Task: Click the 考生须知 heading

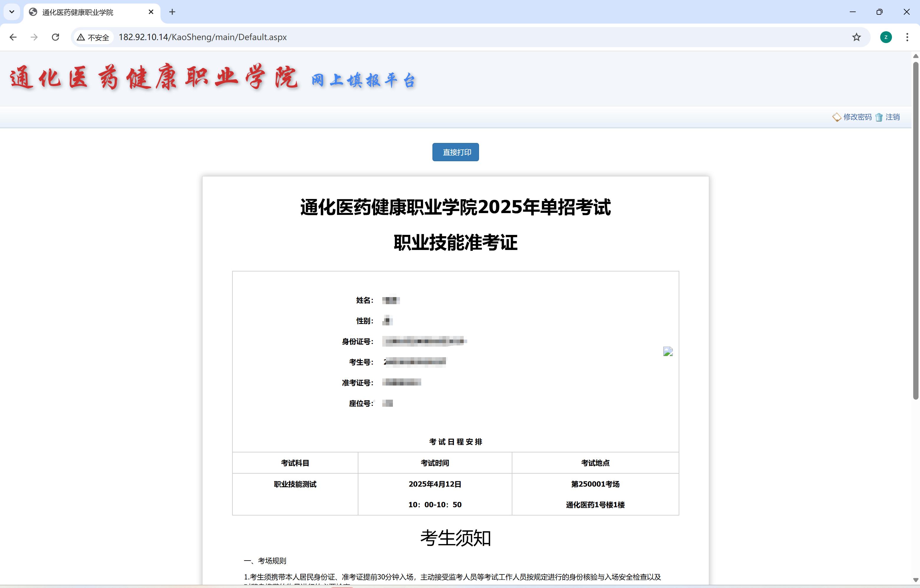Action: point(455,538)
